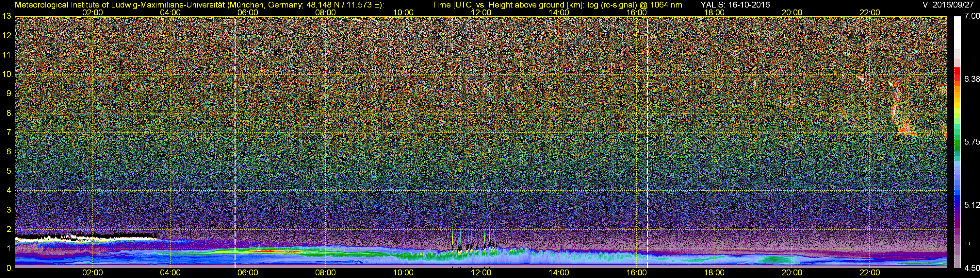
Task: Click the 13 km height axis label
Action: [x=7, y=16]
